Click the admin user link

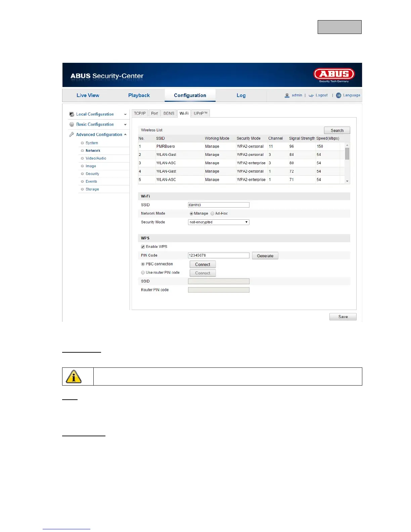pyautogui.click(x=297, y=95)
